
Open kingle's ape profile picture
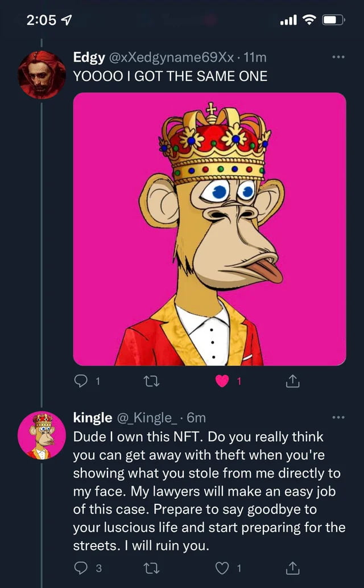[42, 435]
